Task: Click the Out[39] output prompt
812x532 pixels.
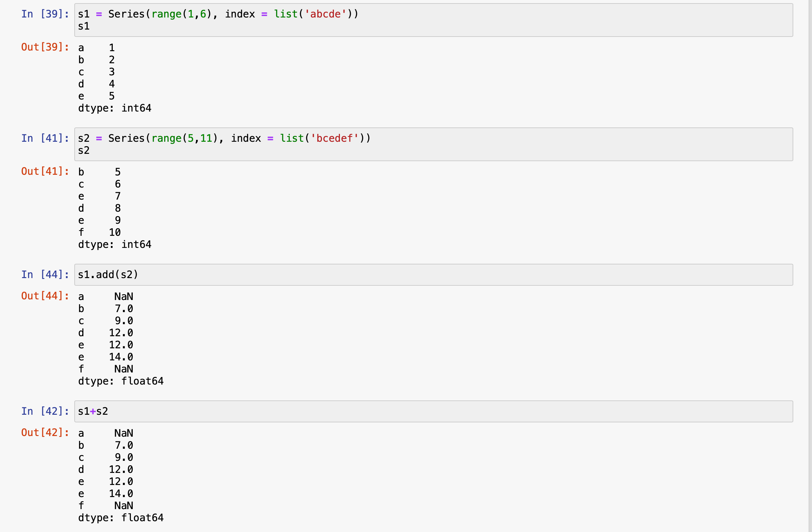Action: click(45, 47)
